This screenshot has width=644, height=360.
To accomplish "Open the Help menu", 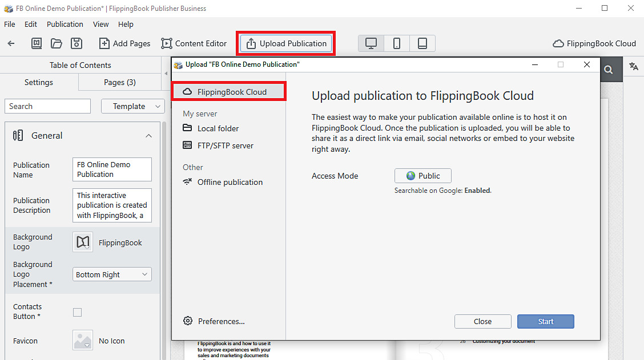I will point(126,24).
